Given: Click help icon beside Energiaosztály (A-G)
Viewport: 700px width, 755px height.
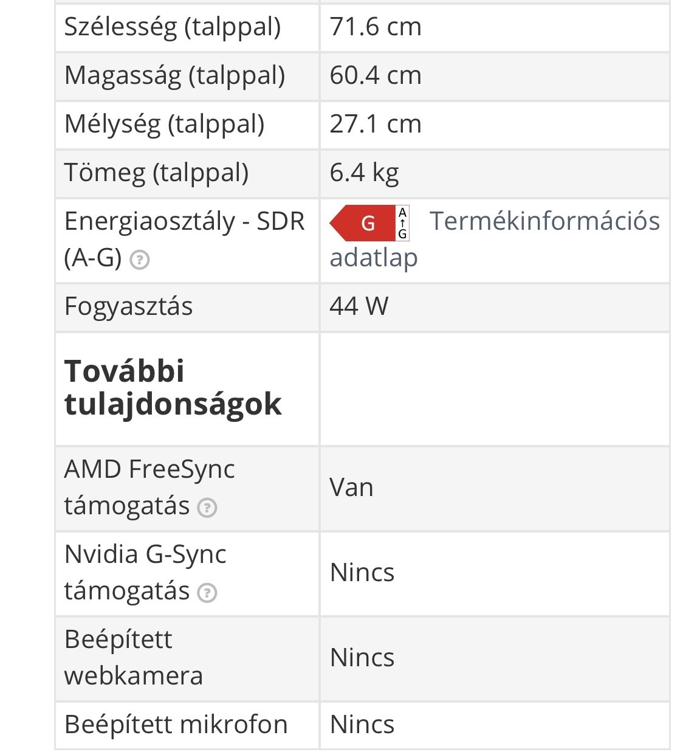Looking at the screenshot, I should [140, 260].
